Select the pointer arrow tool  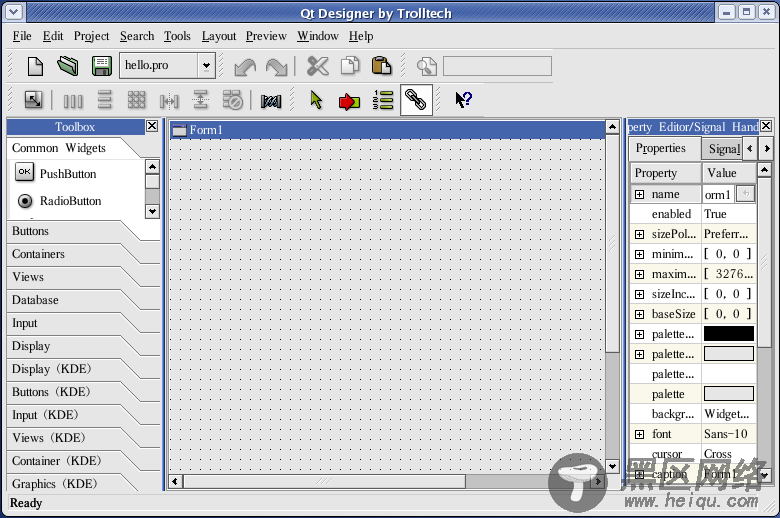pyautogui.click(x=316, y=100)
